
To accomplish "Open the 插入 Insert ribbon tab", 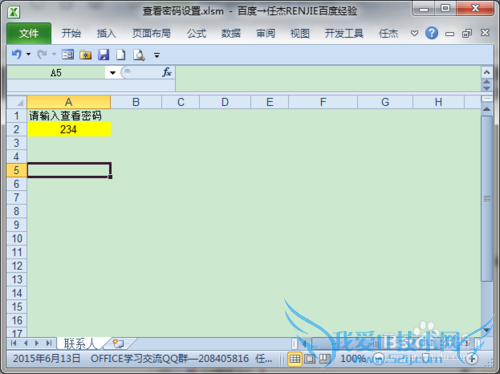I will (106, 33).
